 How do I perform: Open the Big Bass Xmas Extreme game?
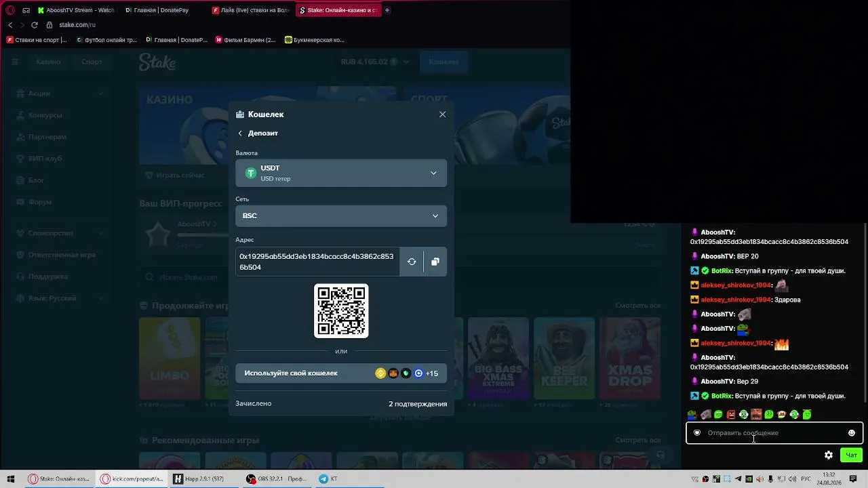click(x=498, y=358)
